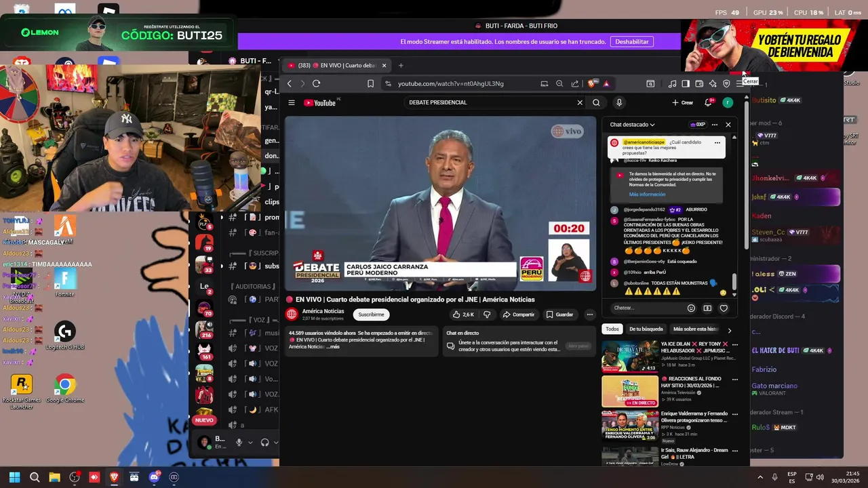Switch to the EN VIVO browser tab

[336, 66]
